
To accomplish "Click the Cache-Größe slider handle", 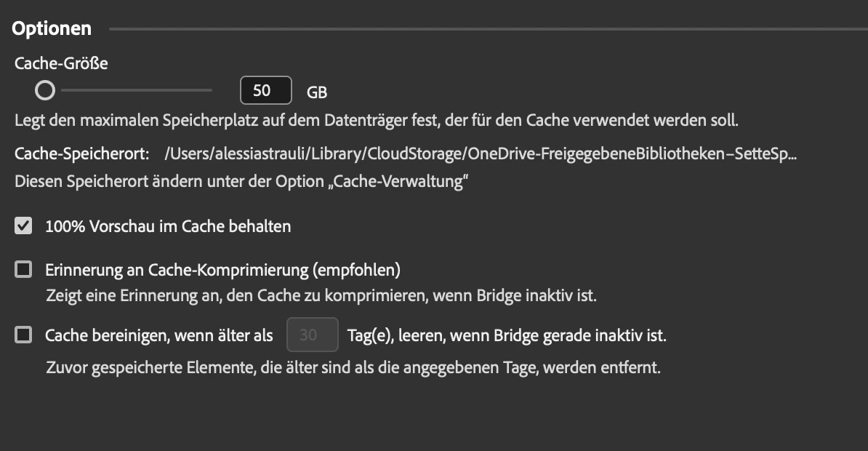I will point(45,90).
